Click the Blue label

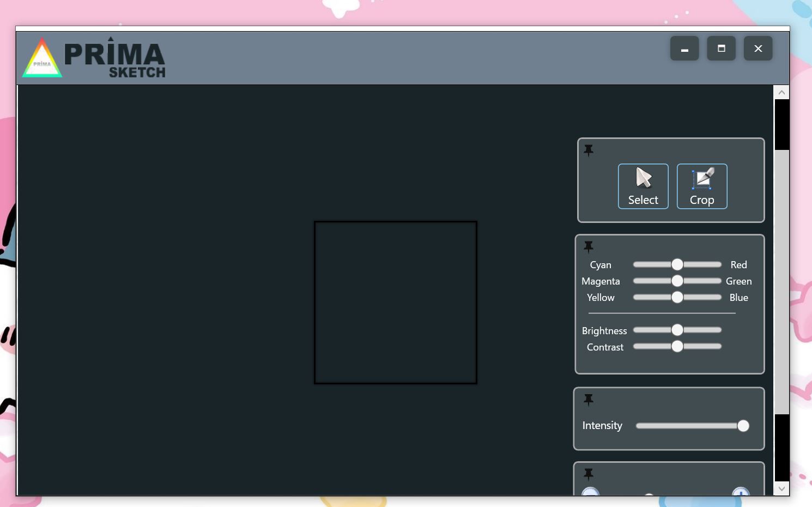(x=738, y=297)
